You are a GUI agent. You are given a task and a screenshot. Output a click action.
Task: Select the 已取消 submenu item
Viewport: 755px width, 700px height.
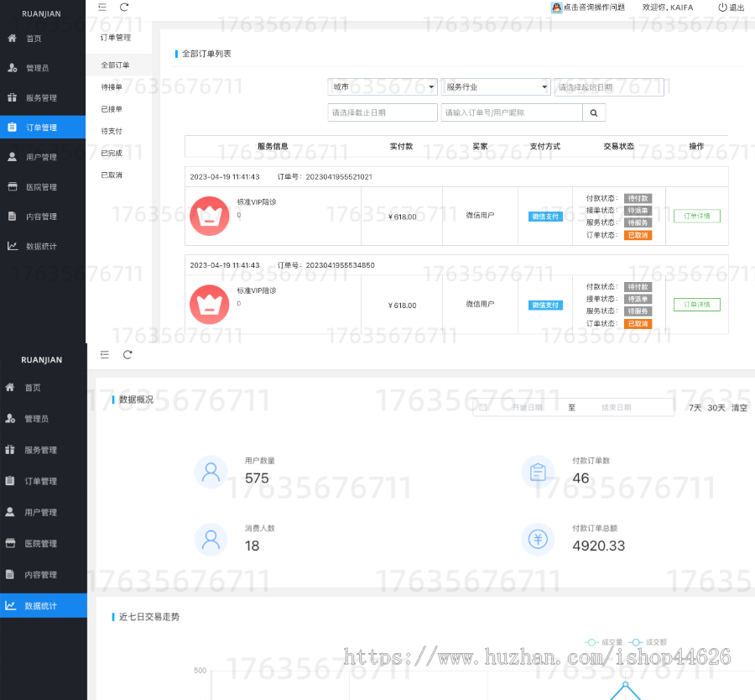point(112,175)
